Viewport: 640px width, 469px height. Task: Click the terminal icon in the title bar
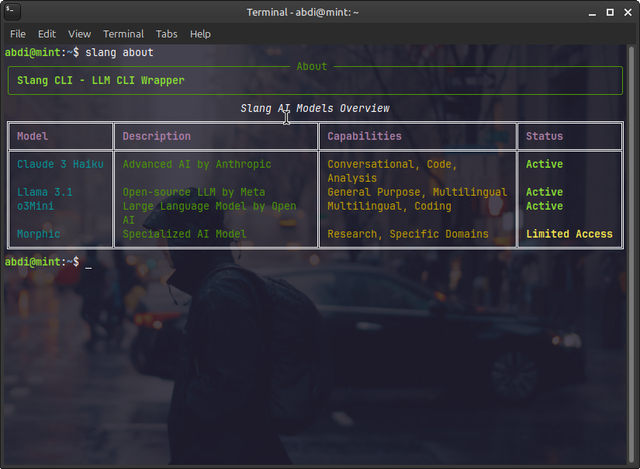(x=12, y=11)
